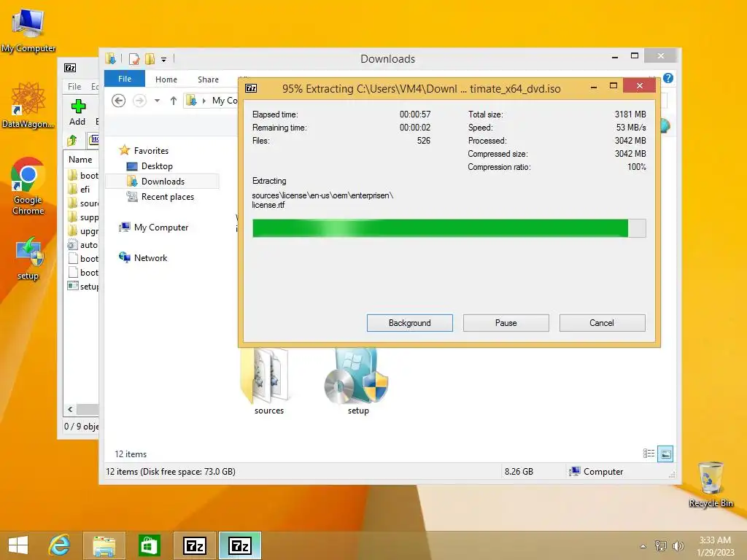The width and height of the screenshot is (747, 560).
Task: Select Desktop in Favorites
Action: point(157,166)
